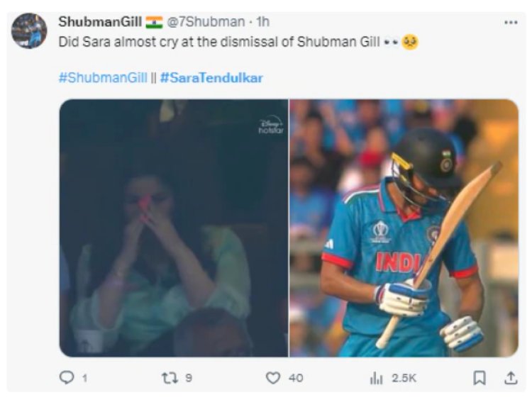
Task: Click the like count 40
Action: pyautogui.click(x=296, y=378)
